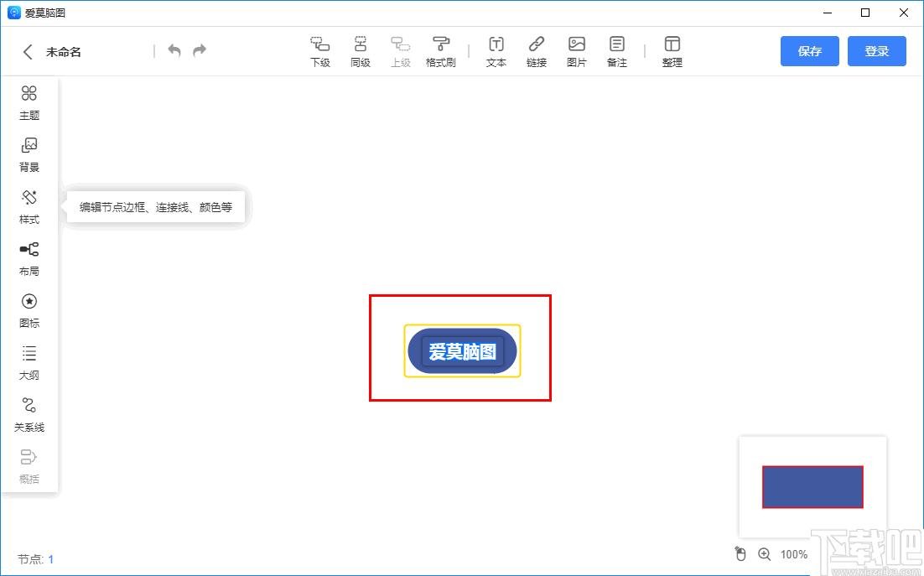Click the 登录 login button

pos(876,51)
